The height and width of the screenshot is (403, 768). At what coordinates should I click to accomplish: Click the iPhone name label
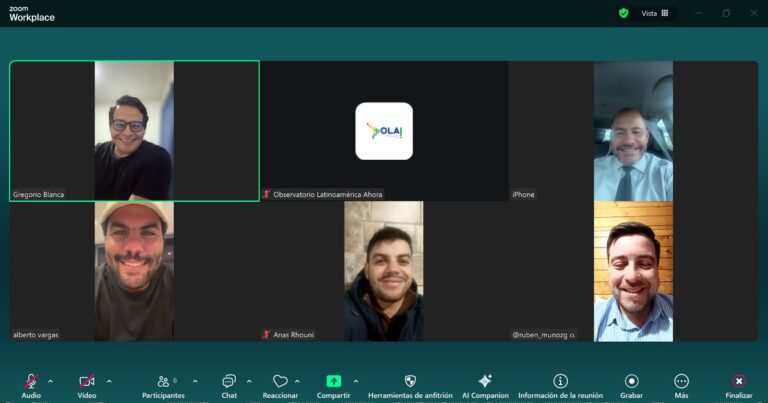click(523, 194)
